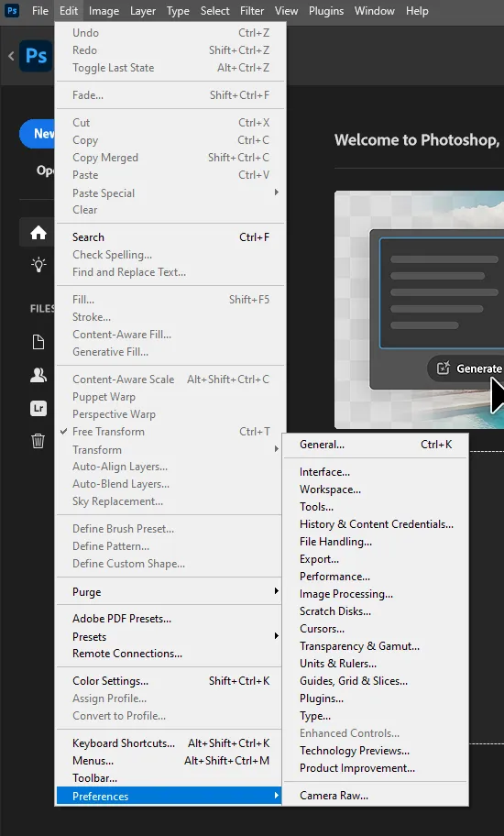The image size is (504, 836).
Task: Open Lightroom photos Lr icon
Action: [38, 409]
